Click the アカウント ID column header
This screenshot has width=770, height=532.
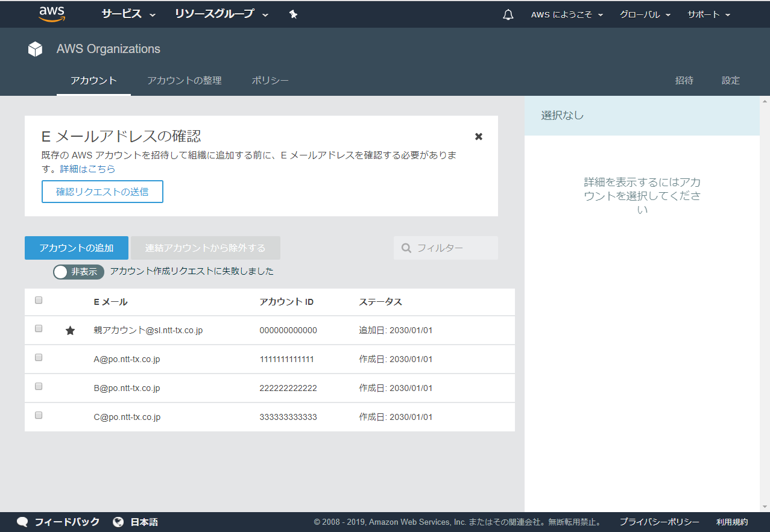click(286, 302)
